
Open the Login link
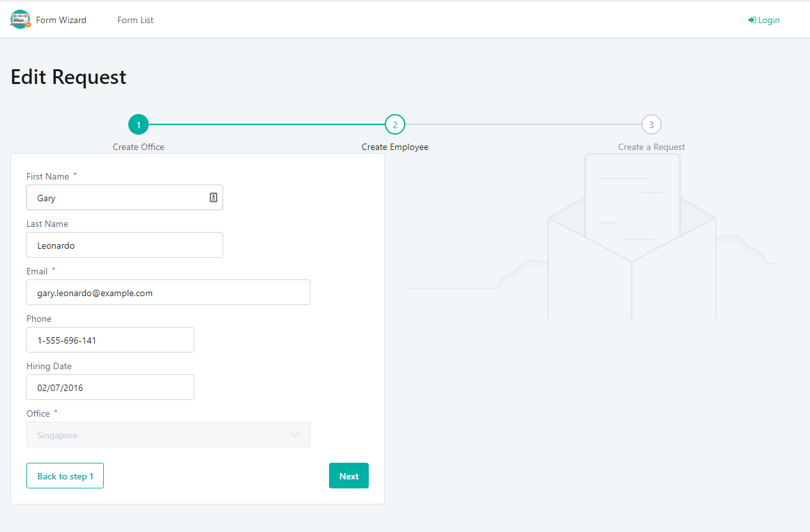click(x=763, y=20)
